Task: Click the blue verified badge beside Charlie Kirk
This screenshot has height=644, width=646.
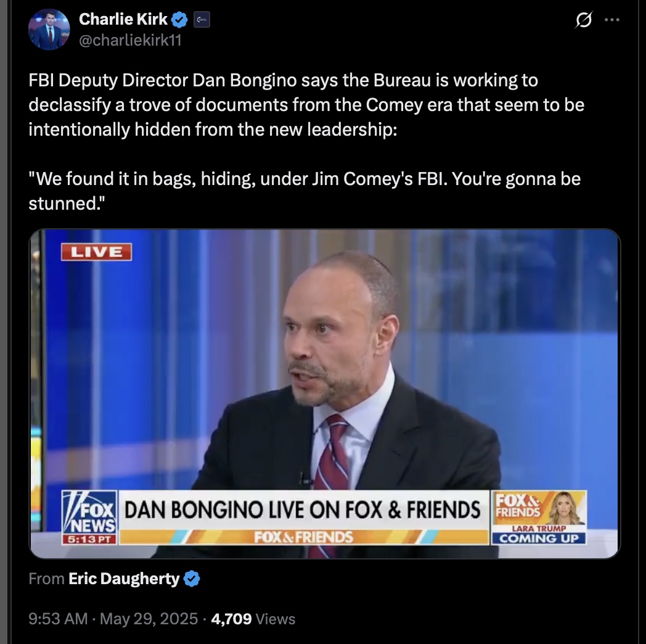Action: pyautogui.click(x=179, y=19)
